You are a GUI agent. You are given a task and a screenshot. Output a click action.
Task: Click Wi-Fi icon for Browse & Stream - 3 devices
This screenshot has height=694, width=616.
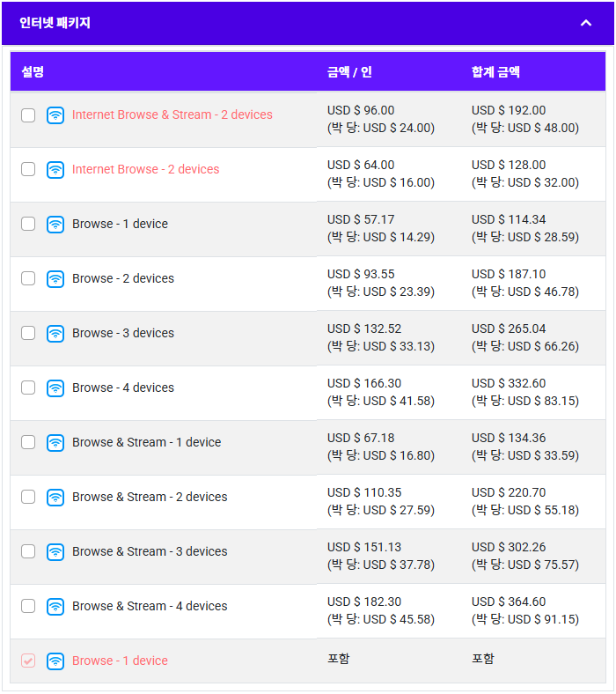55,552
